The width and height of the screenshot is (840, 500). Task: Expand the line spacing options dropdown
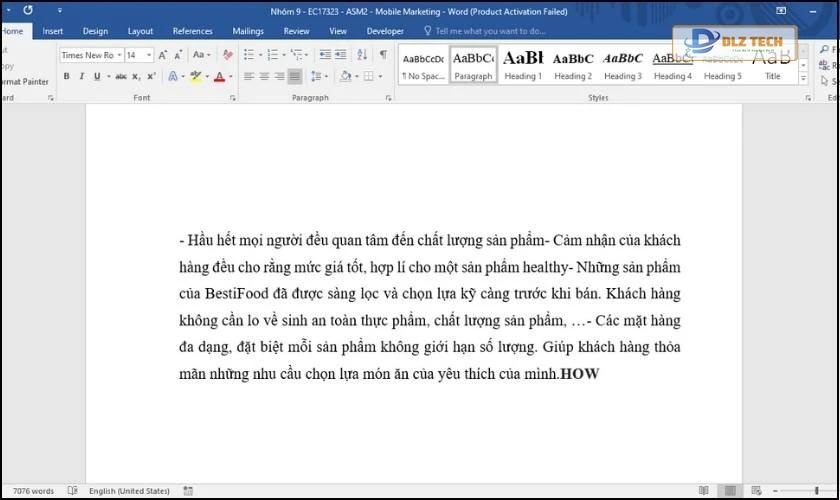325,76
